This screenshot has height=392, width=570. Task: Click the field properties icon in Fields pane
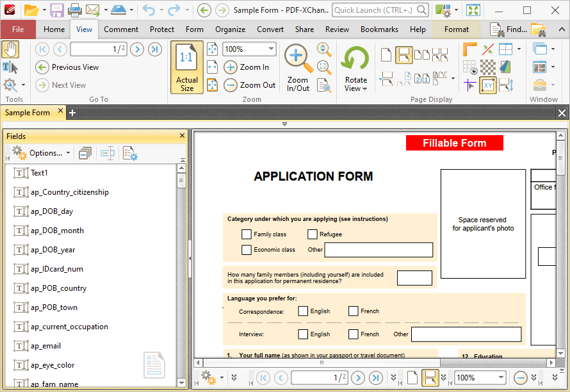(x=130, y=153)
